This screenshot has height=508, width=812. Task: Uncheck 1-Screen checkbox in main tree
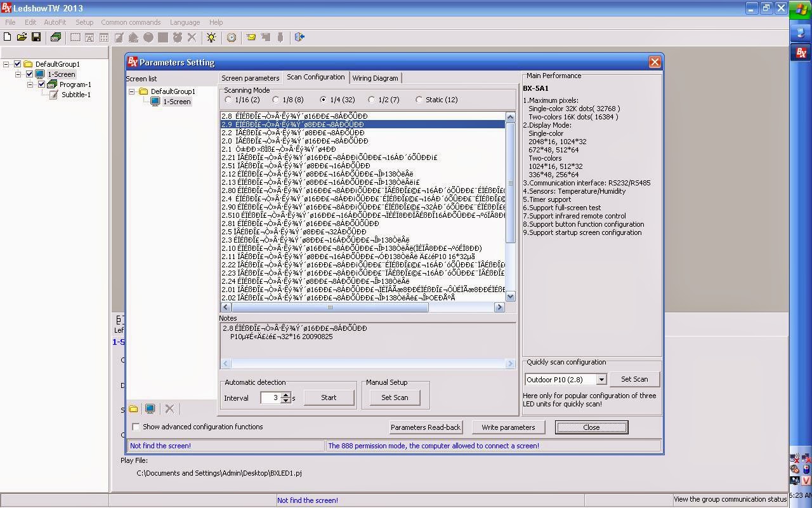coord(30,74)
